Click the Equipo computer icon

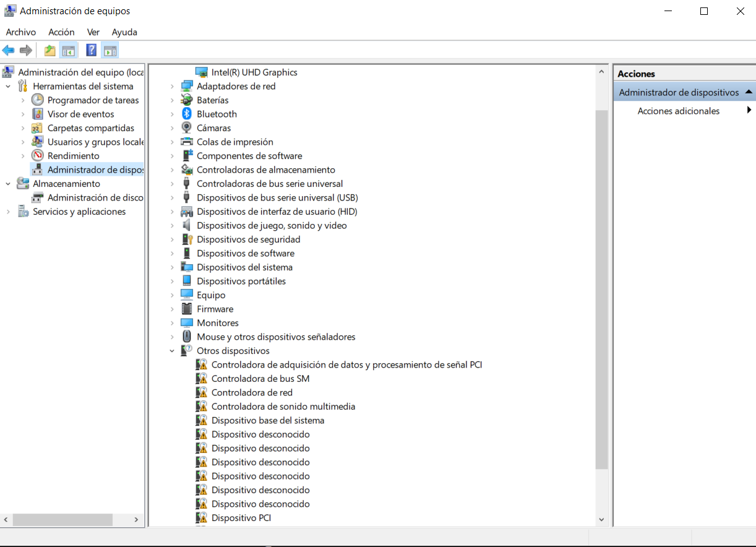[187, 295]
